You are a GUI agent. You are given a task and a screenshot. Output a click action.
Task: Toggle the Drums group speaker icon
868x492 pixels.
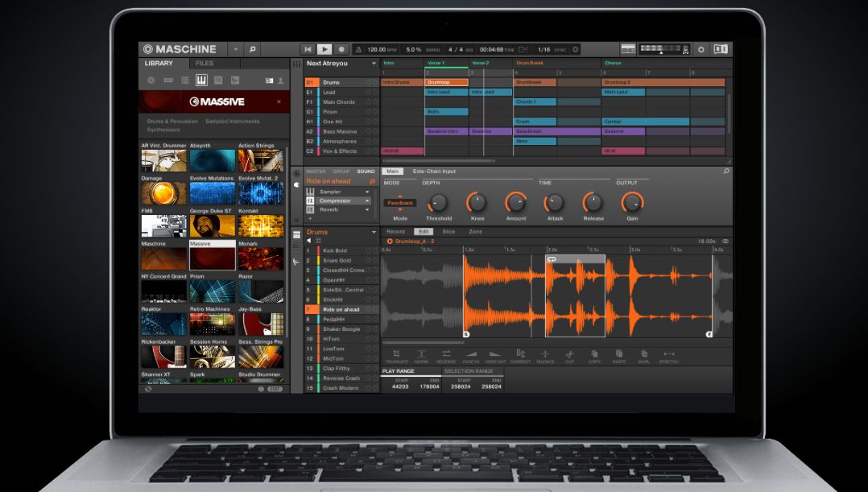coord(309,241)
